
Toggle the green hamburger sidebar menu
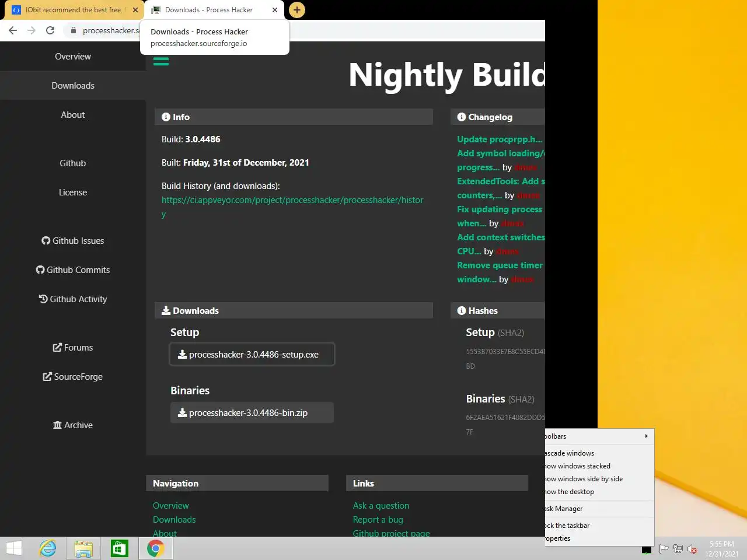[x=161, y=61]
